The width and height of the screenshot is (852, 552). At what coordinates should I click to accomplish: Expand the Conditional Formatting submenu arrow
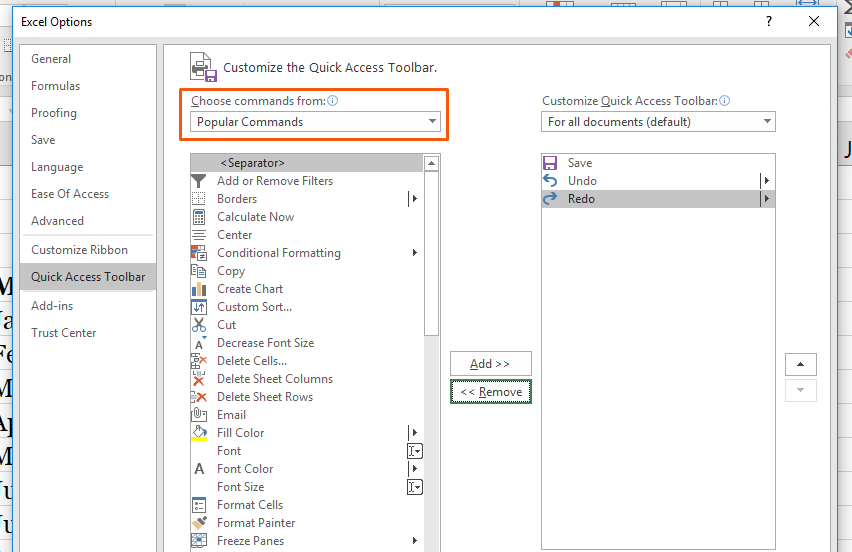tap(415, 253)
